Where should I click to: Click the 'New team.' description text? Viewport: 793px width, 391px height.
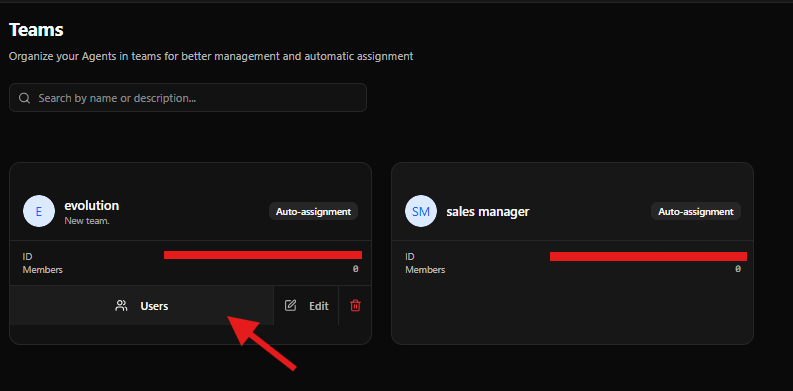(x=87, y=221)
